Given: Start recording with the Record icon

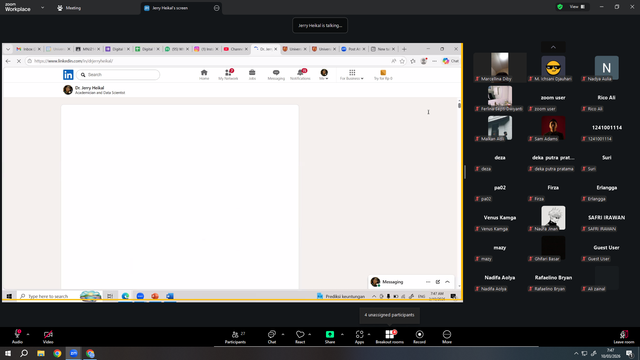Looking at the screenshot, I should tap(419, 334).
